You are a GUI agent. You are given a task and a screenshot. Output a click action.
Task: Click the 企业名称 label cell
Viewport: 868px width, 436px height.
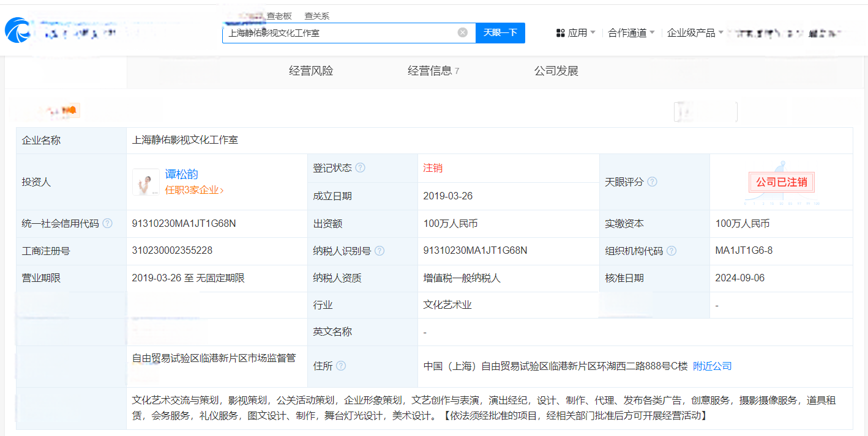71,140
